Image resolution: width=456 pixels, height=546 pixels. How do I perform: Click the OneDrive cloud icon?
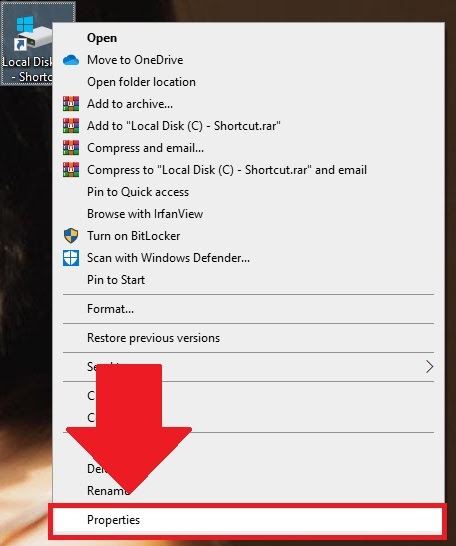click(x=71, y=60)
